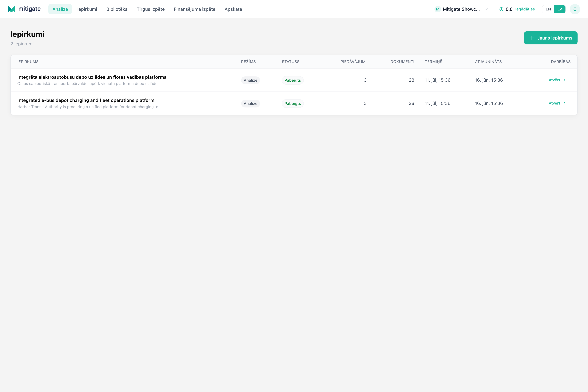Open Tirgus izpēte
The image size is (588, 392).
[x=150, y=9]
